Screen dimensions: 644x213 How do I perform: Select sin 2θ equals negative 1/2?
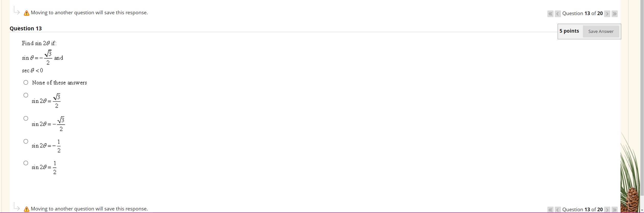coord(26,141)
